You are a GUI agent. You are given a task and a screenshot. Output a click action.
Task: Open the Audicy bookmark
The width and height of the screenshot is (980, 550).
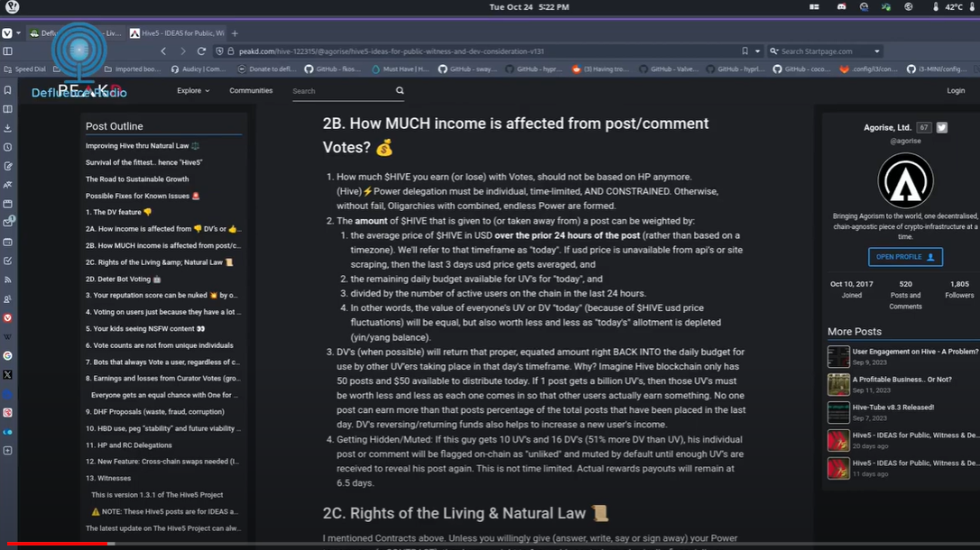coord(199,69)
